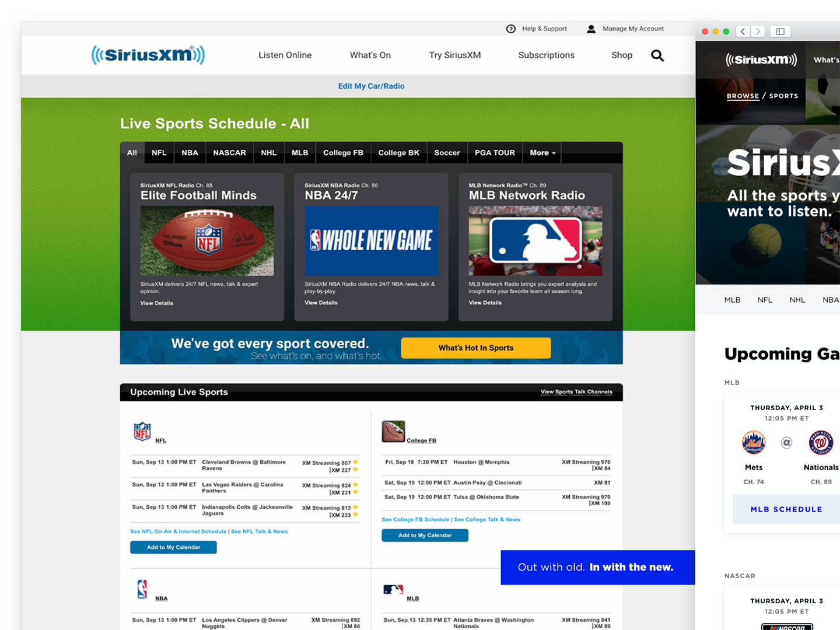Select the College BK tab

(398, 153)
